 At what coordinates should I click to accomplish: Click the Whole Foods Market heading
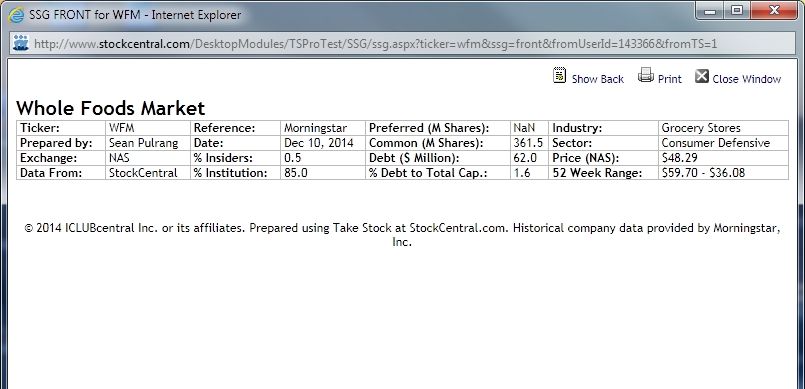(110, 108)
